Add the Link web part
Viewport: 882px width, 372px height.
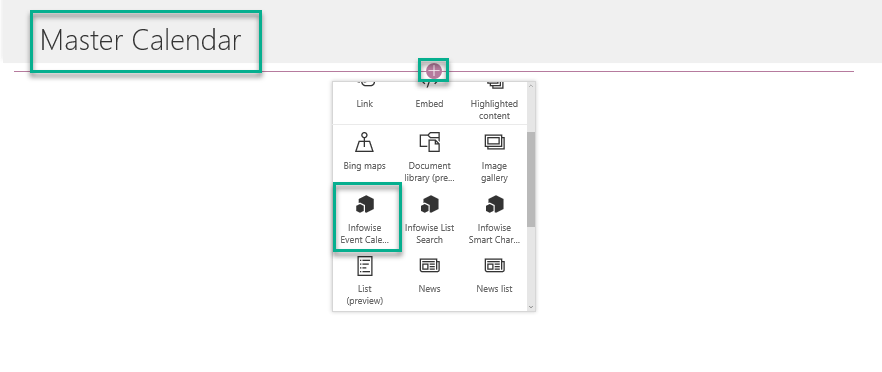point(364,95)
